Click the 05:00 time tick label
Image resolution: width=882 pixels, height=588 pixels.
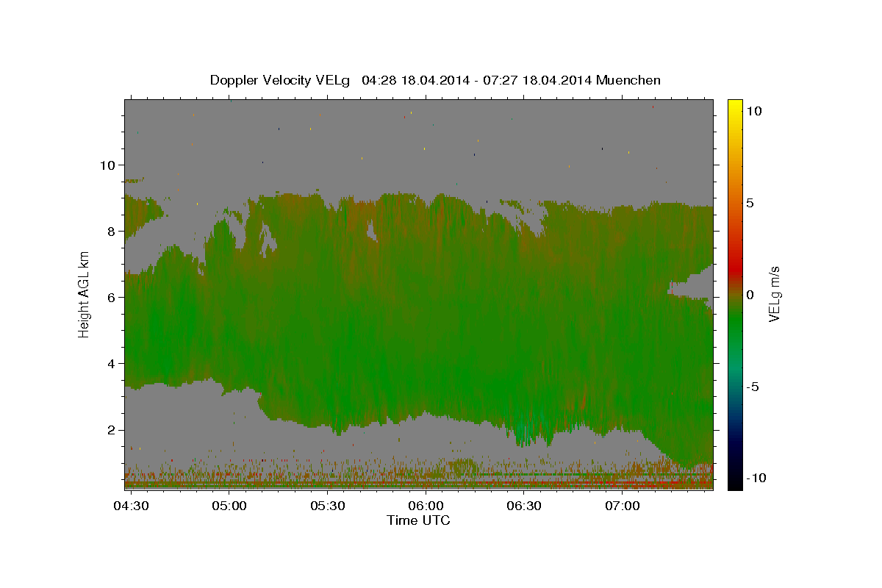point(229,506)
